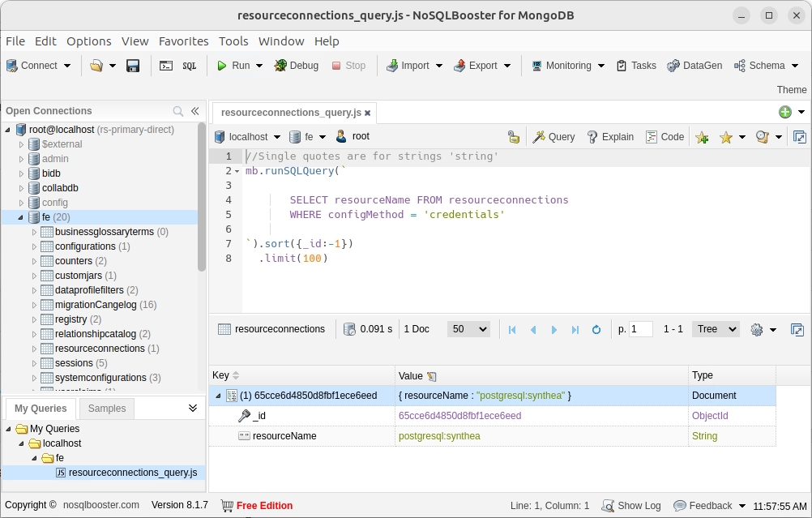Open the SQL query toolbar icon
The height and width of the screenshot is (518, 812).
click(189, 66)
